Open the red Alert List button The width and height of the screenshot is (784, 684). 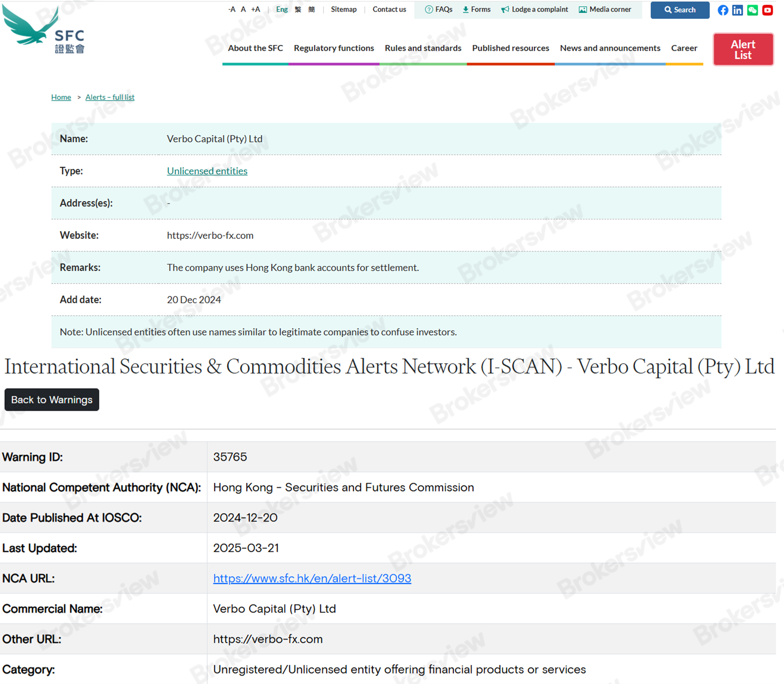click(x=743, y=49)
